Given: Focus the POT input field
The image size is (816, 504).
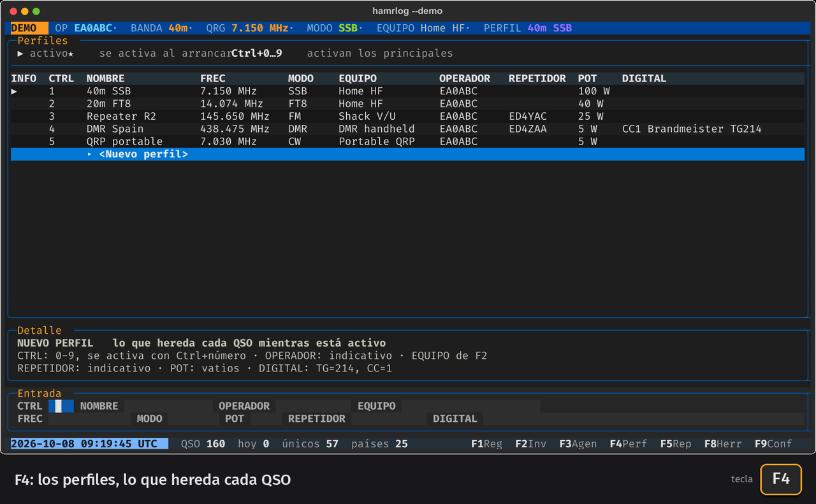Looking at the screenshot, I should point(266,419).
